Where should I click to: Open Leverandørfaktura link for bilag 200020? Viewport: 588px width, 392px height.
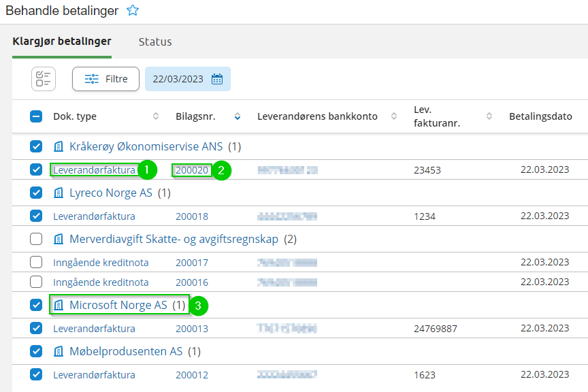coord(94,170)
